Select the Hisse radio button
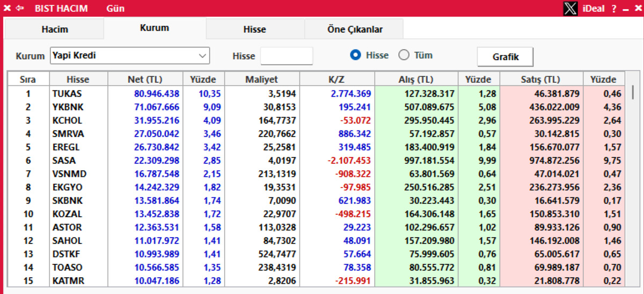Screen dimensions: 644x294 coord(355,55)
